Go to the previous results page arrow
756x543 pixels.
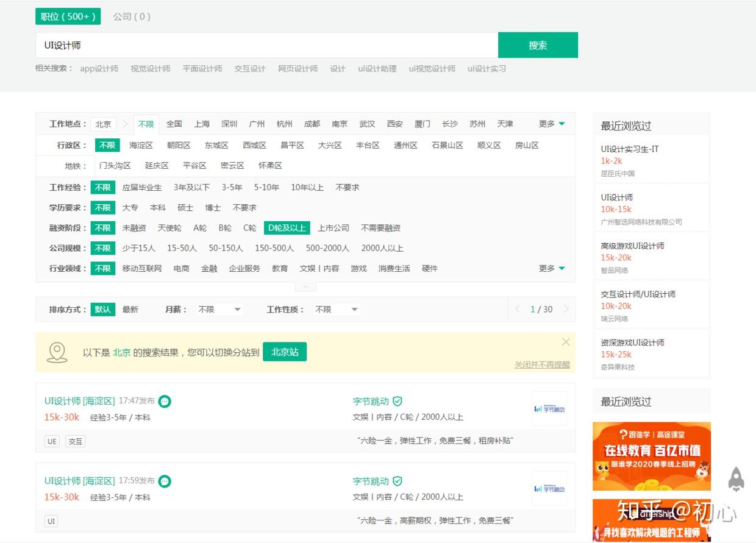click(x=518, y=309)
